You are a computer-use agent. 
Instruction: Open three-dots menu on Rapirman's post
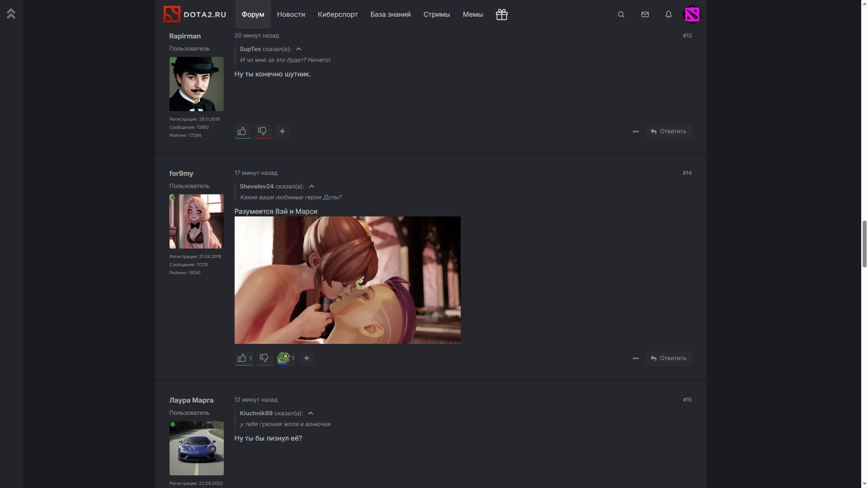(x=635, y=131)
